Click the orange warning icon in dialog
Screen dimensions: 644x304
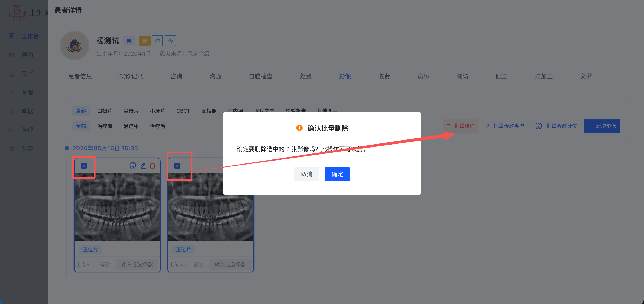(x=299, y=128)
